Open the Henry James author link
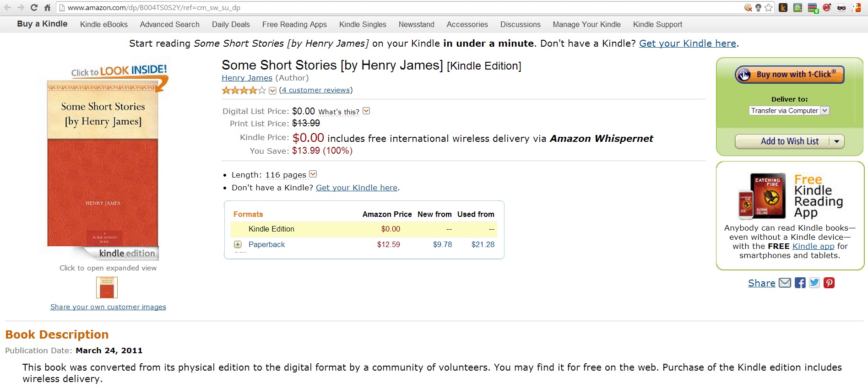Image resolution: width=868 pixels, height=388 pixels. [x=247, y=78]
